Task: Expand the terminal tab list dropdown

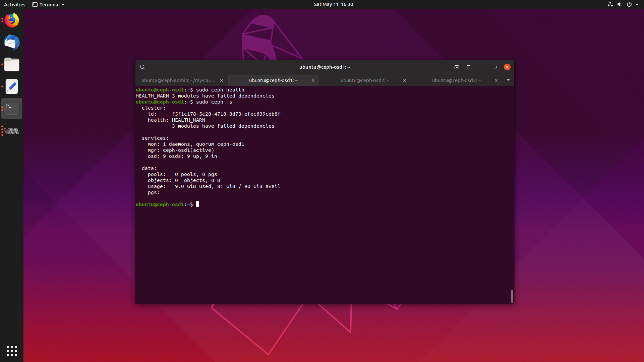Action: 508,80
